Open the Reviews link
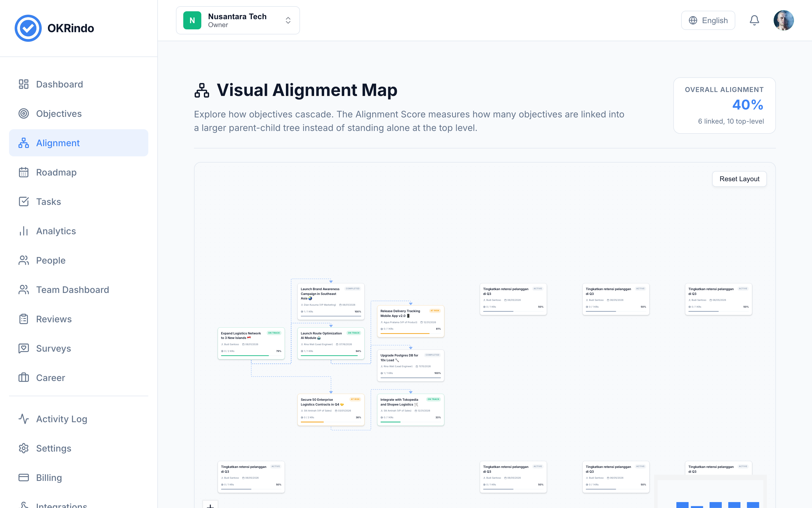Viewport: 812px width, 508px height. (78, 319)
